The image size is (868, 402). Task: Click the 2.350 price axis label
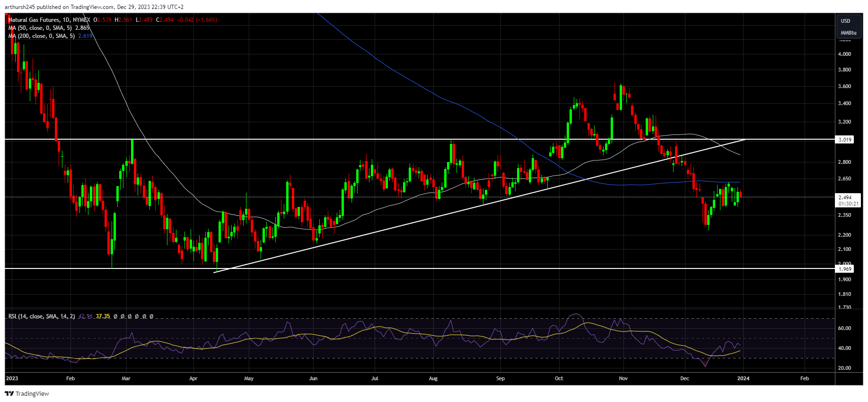point(844,215)
